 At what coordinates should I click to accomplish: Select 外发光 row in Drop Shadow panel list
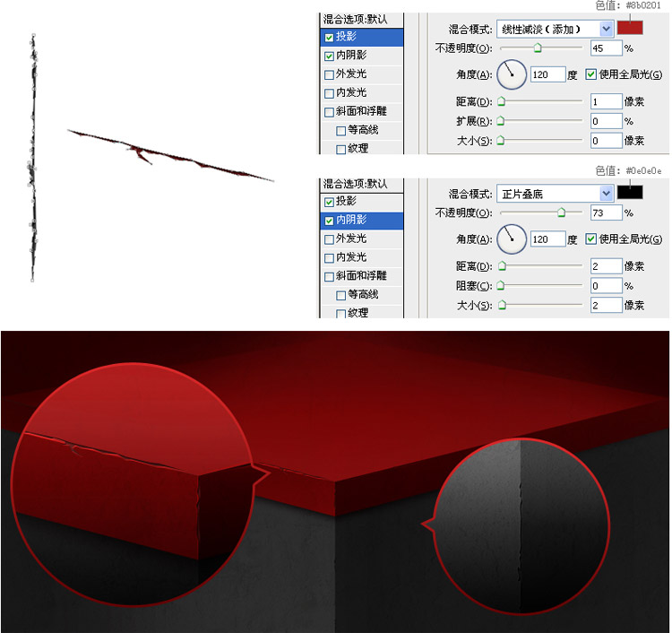[x=362, y=74]
